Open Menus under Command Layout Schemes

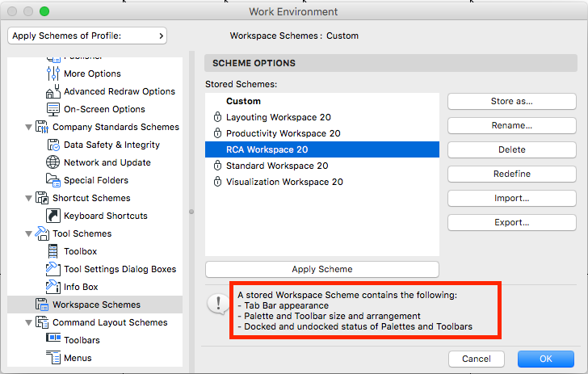(78, 359)
